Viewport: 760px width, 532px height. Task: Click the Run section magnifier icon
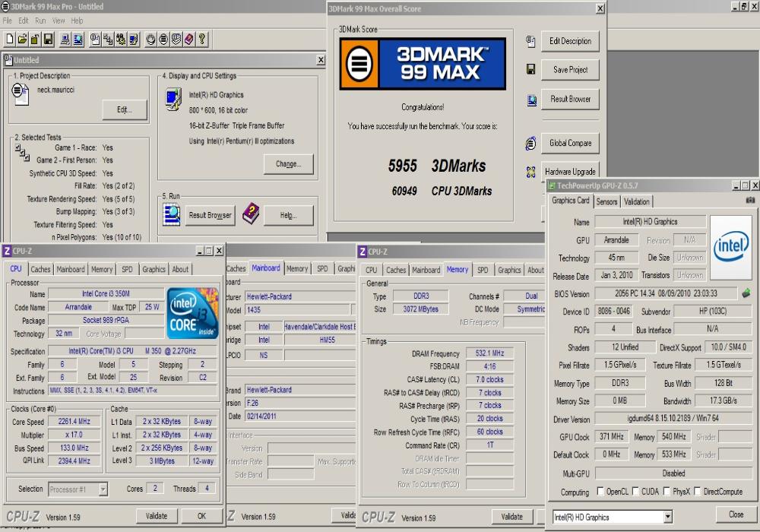(172, 214)
